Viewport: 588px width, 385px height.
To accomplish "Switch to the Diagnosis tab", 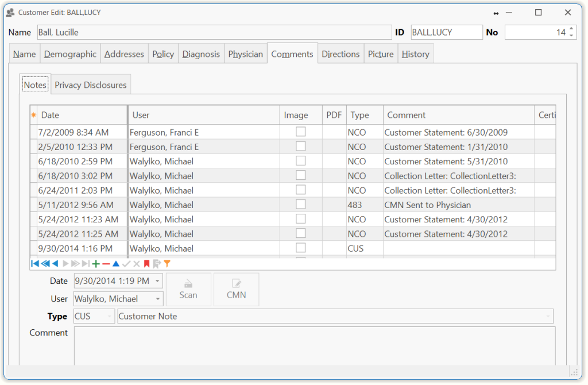I will pos(201,54).
